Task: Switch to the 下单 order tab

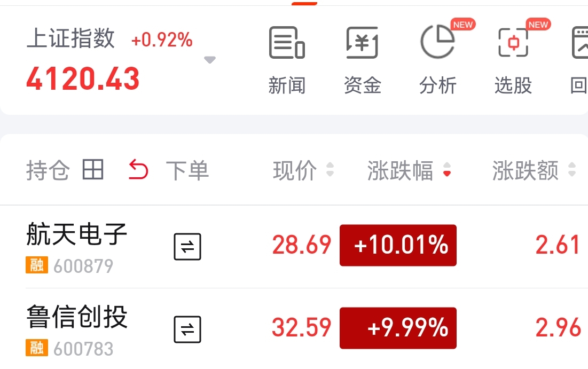Action: [x=187, y=170]
